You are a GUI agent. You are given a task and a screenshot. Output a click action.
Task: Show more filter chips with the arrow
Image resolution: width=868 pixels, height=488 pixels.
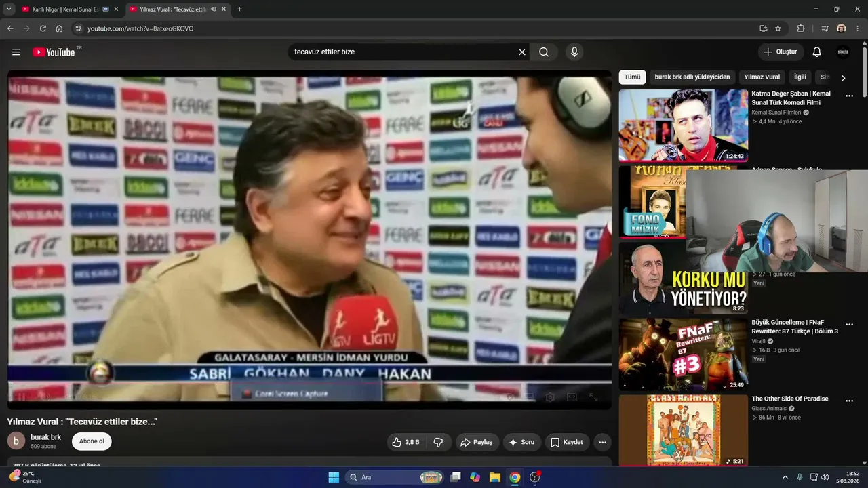click(x=843, y=78)
